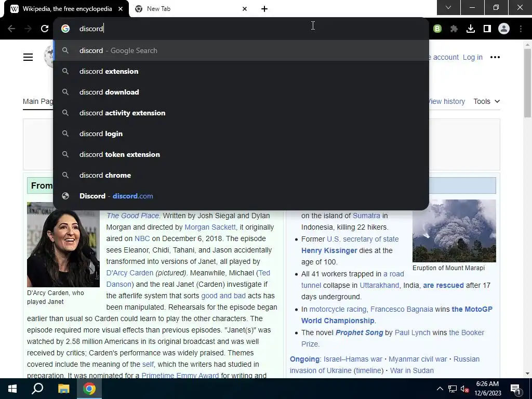Screen dimensions: 532x399
Task: Open the View history tab
Action: click(447, 101)
